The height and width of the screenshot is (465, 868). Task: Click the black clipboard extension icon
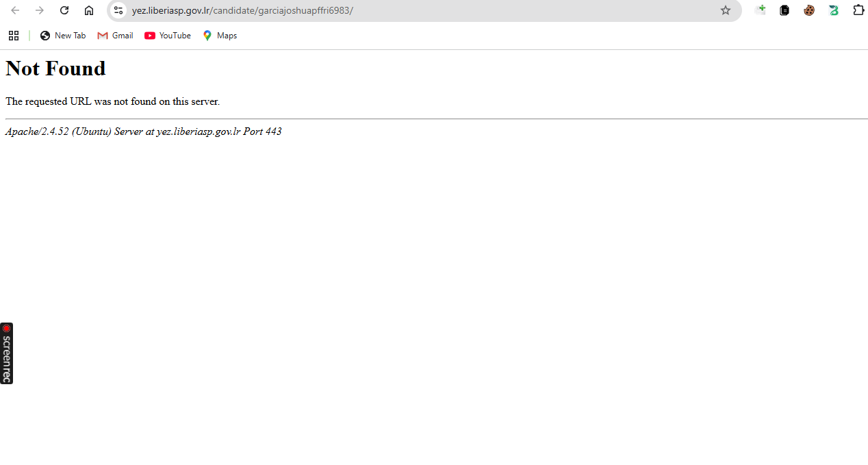point(784,10)
